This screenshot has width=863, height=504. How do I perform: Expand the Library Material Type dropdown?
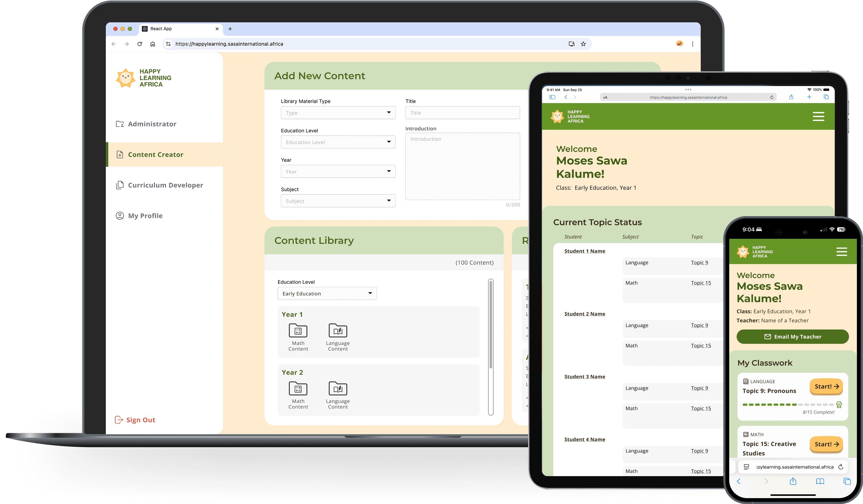[338, 112]
